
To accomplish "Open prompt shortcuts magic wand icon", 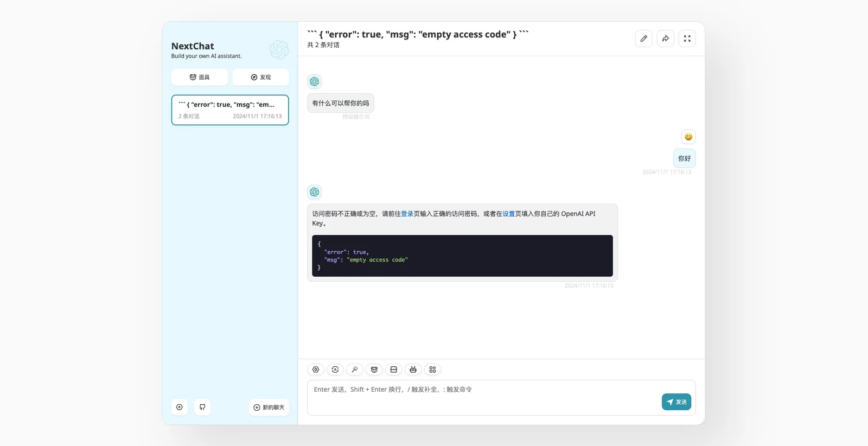I will [355, 369].
